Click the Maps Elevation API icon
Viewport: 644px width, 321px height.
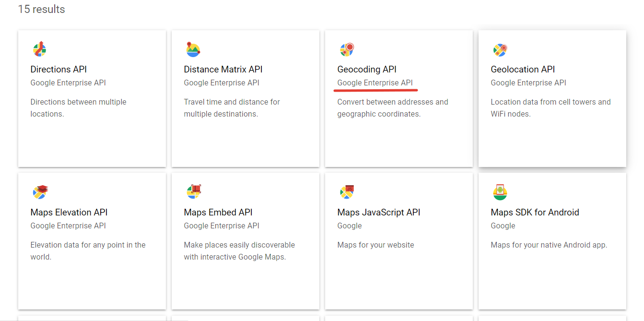[40, 192]
